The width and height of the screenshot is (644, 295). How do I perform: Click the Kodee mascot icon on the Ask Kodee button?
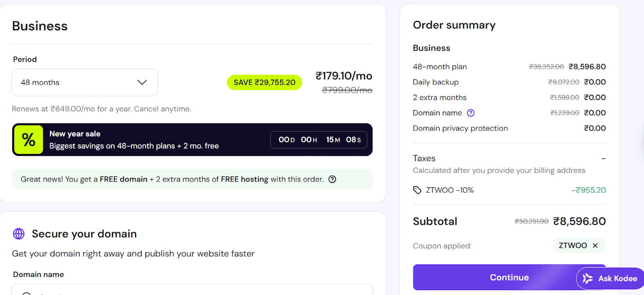tap(587, 278)
